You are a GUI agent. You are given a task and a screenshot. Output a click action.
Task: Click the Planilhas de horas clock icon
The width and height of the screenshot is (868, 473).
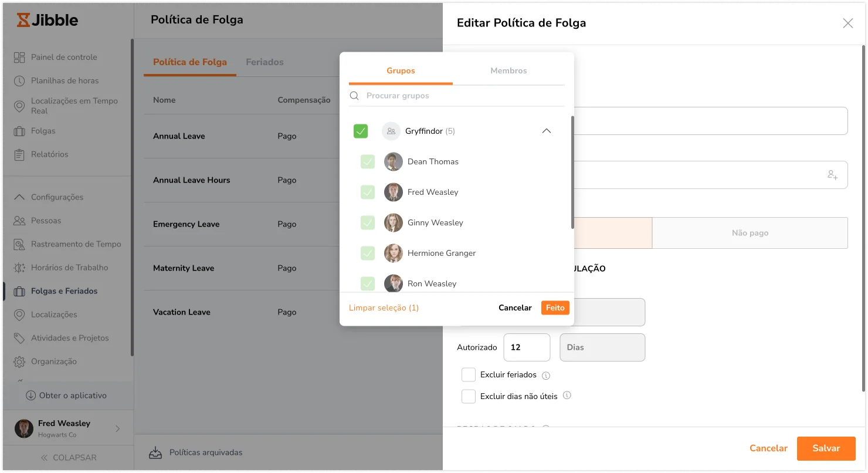click(x=19, y=80)
